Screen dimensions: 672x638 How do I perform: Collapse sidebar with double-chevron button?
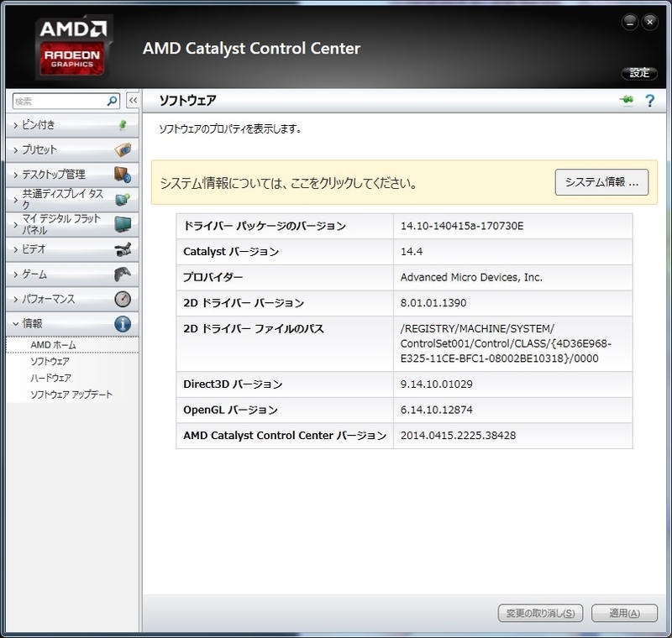(x=133, y=101)
